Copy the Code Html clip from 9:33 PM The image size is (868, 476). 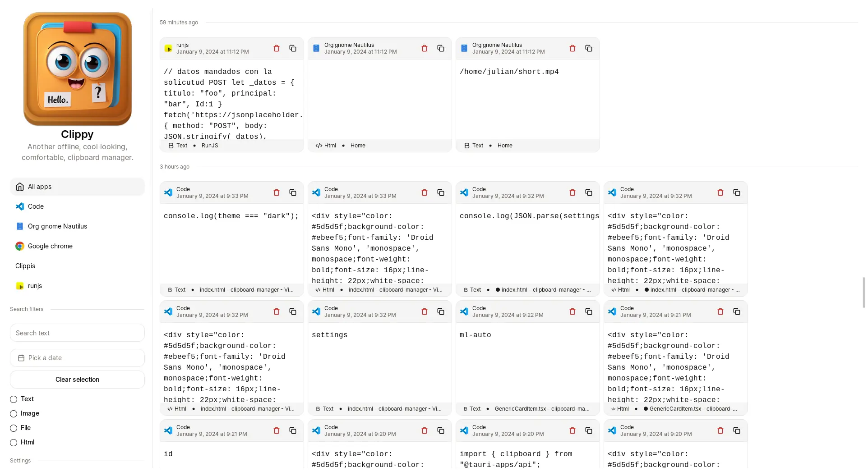pos(441,192)
